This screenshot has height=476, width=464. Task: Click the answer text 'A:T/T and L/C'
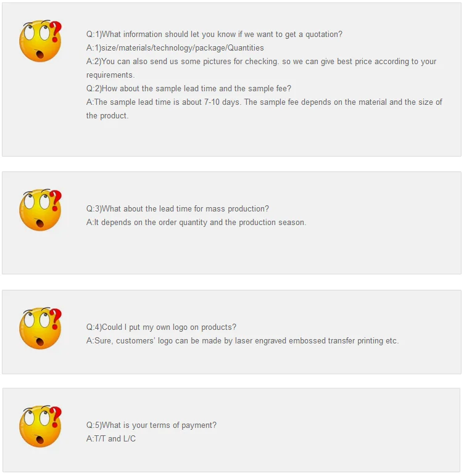click(x=110, y=439)
